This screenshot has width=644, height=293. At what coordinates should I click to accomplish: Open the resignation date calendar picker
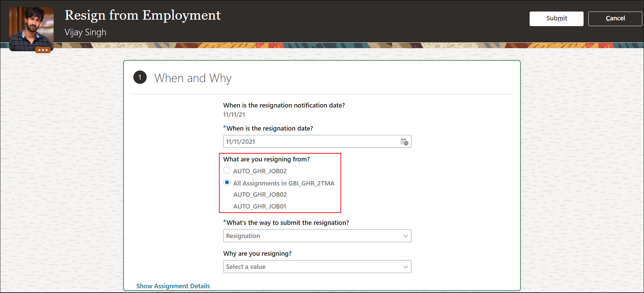404,142
